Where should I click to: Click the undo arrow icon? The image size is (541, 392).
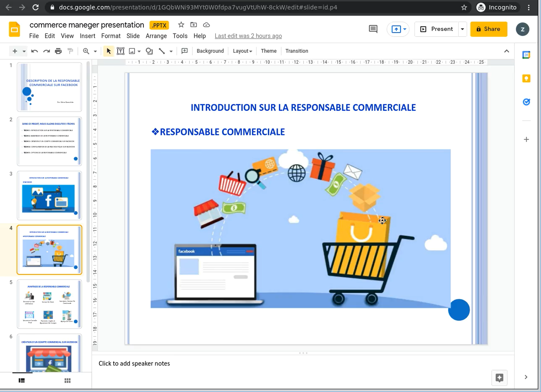point(34,51)
